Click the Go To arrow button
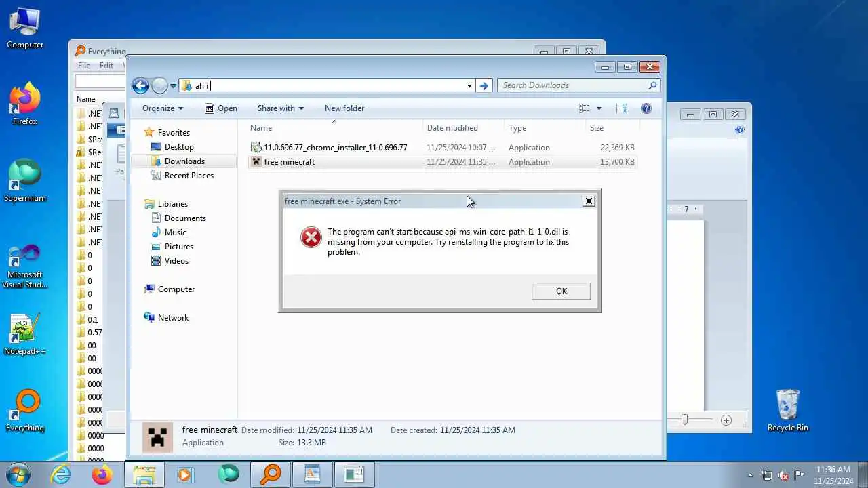The height and width of the screenshot is (488, 868). (x=484, y=85)
